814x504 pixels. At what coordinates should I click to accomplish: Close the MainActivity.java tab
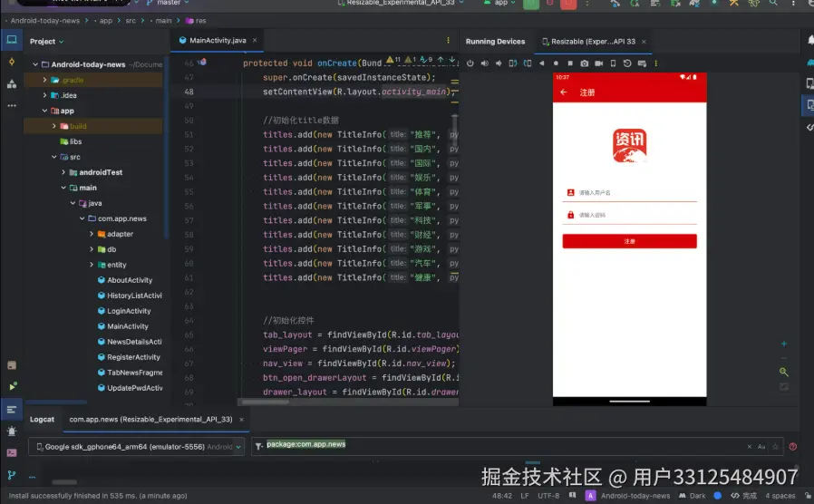255,41
